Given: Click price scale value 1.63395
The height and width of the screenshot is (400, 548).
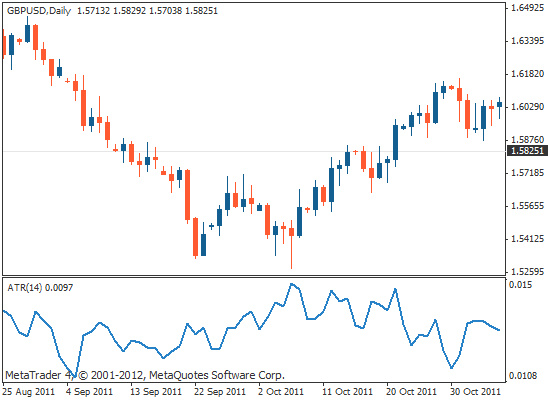Looking at the screenshot, I should tap(527, 41).
